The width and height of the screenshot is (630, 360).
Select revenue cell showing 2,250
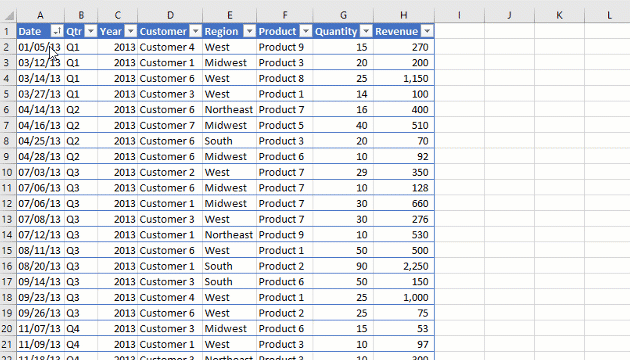[404, 266]
